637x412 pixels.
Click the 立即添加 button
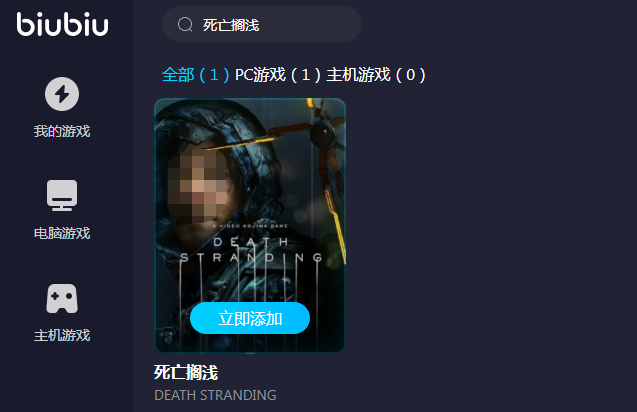point(250,318)
